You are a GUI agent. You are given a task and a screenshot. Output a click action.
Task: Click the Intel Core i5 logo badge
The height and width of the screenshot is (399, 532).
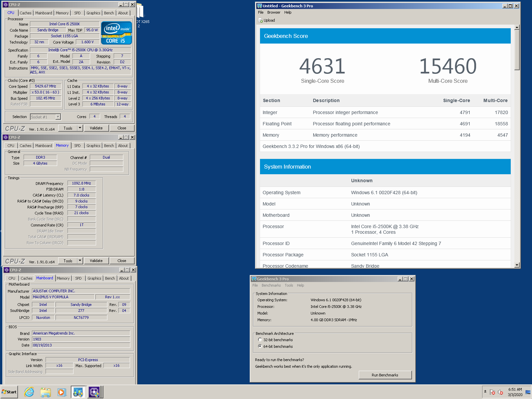point(116,33)
